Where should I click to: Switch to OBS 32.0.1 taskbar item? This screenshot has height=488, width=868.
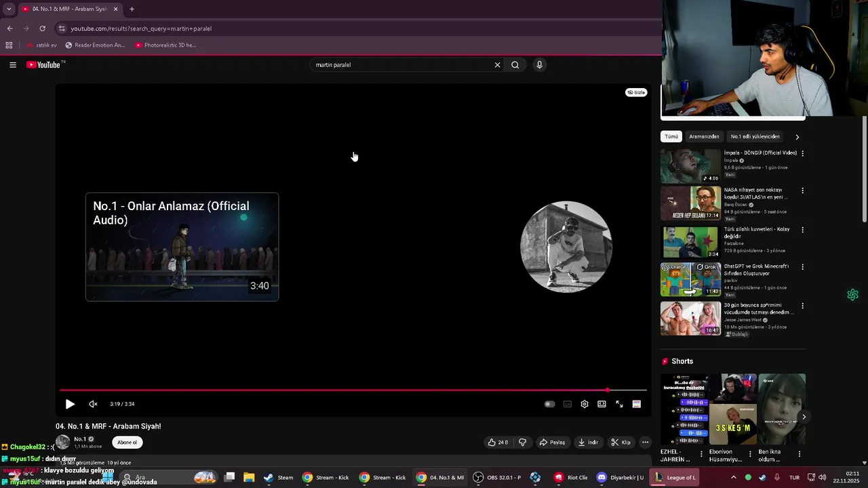click(x=497, y=477)
